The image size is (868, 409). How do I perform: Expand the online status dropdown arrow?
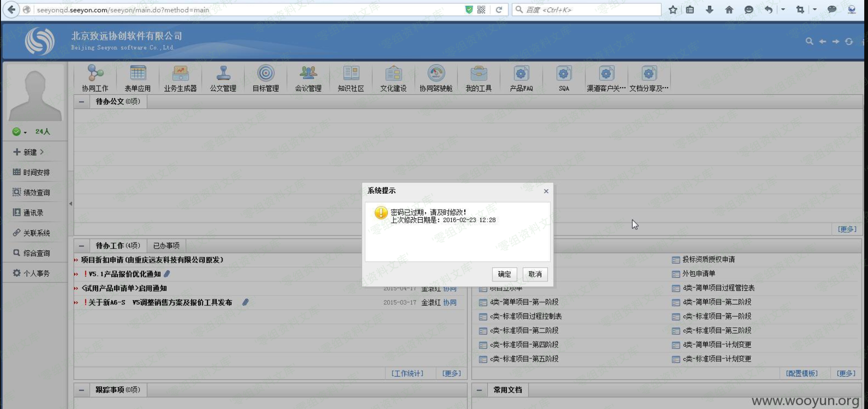point(25,132)
